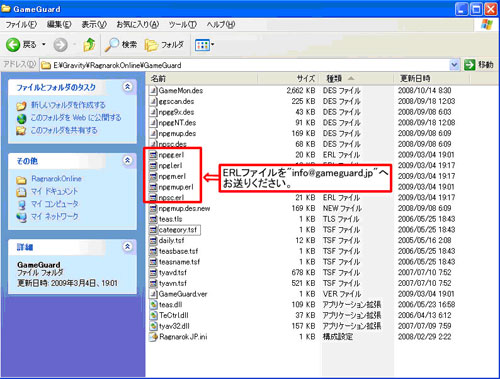Select RagnarokJP.ini file icon
The image size is (500, 379).
tap(153, 337)
